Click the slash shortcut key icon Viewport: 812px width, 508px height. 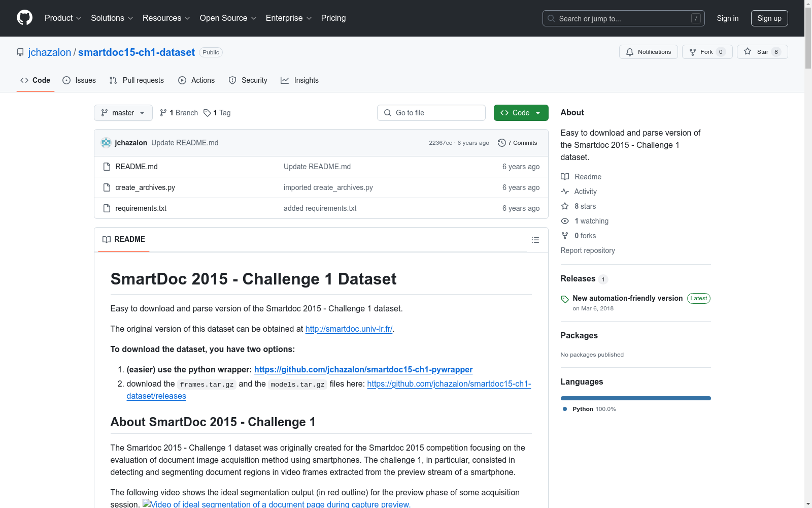[696, 18]
